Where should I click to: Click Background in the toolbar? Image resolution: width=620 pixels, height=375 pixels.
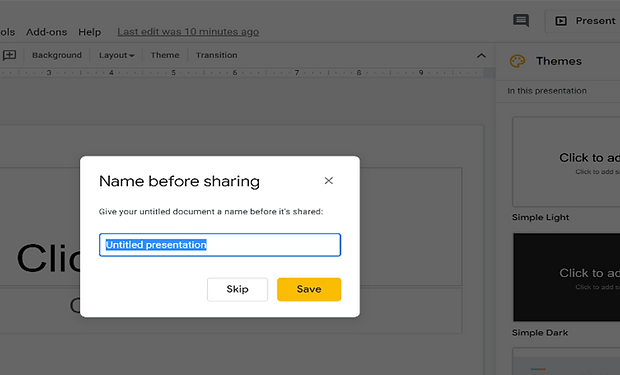pyautogui.click(x=57, y=55)
